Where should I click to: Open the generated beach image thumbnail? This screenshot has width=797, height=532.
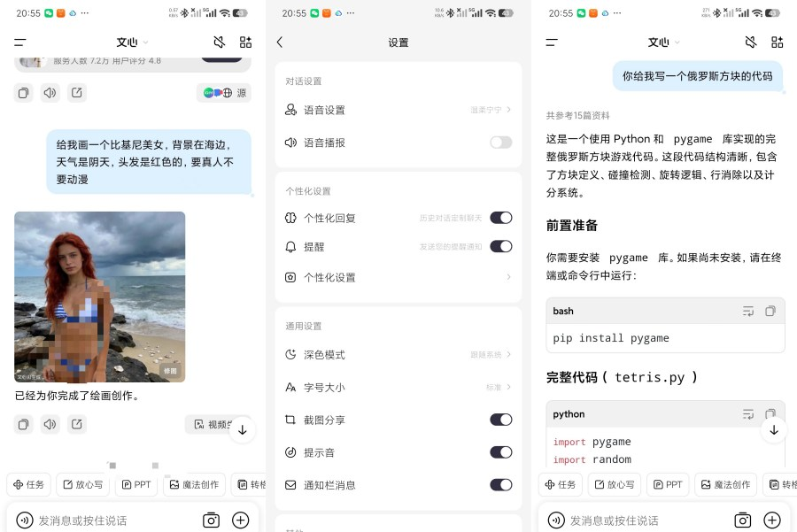point(99,297)
